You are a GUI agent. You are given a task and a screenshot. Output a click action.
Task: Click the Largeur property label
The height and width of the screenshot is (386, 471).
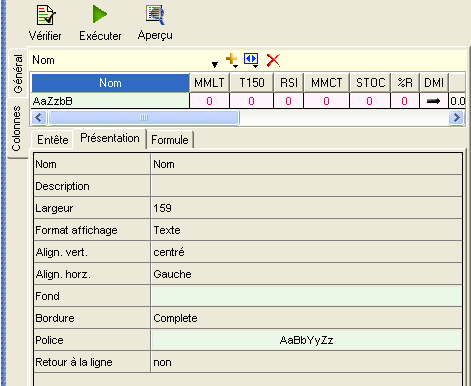[54, 208]
